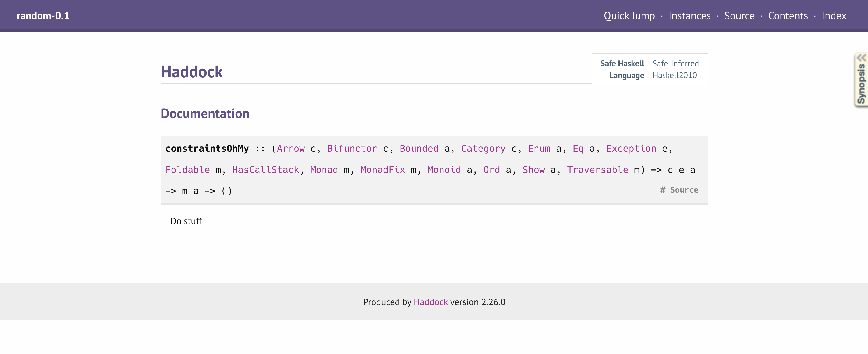Open Haddock link in footer
The height and width of the screenshot is (354, 868).
(x=430, y=302)
